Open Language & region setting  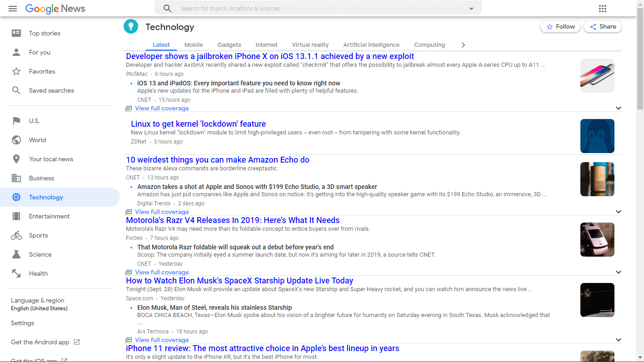pyautogui.click(x=39, y=304)
